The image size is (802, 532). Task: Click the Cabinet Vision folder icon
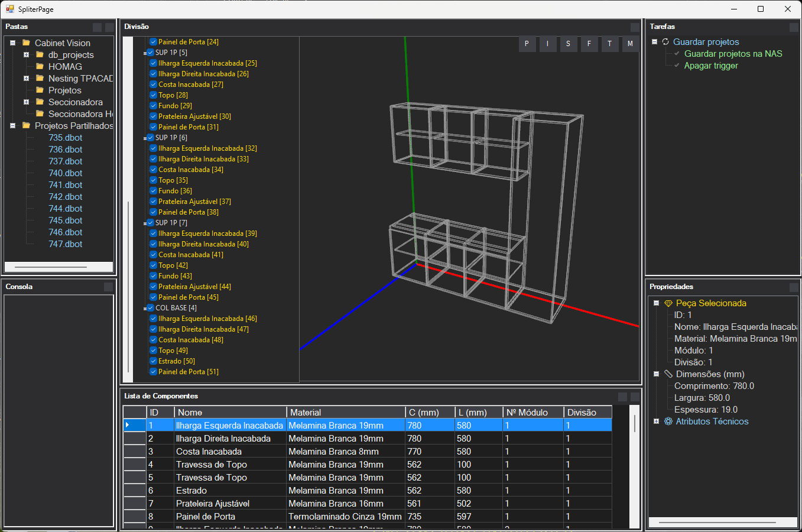click(x=26, y=43)
